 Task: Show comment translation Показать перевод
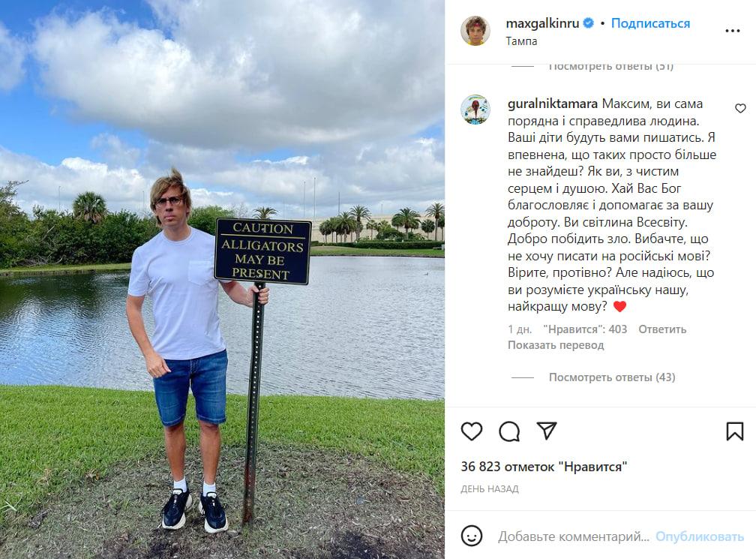click(x=556, y=345)
